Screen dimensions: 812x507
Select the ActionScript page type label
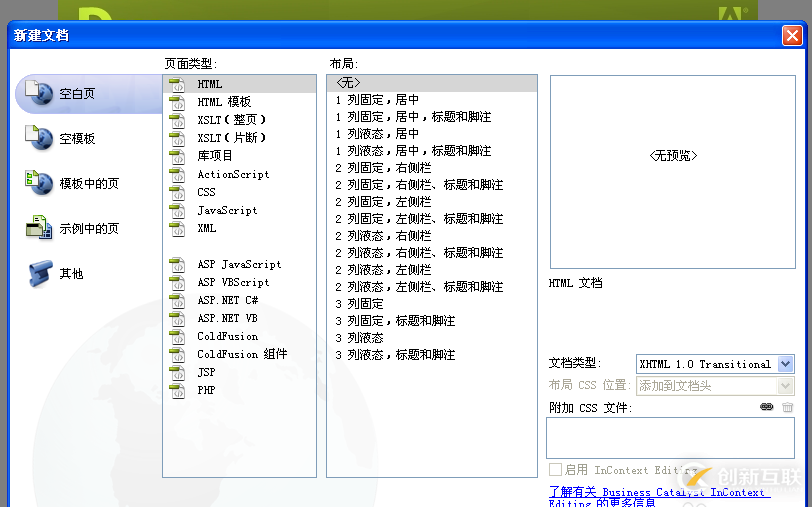click(x=233, y=175)
